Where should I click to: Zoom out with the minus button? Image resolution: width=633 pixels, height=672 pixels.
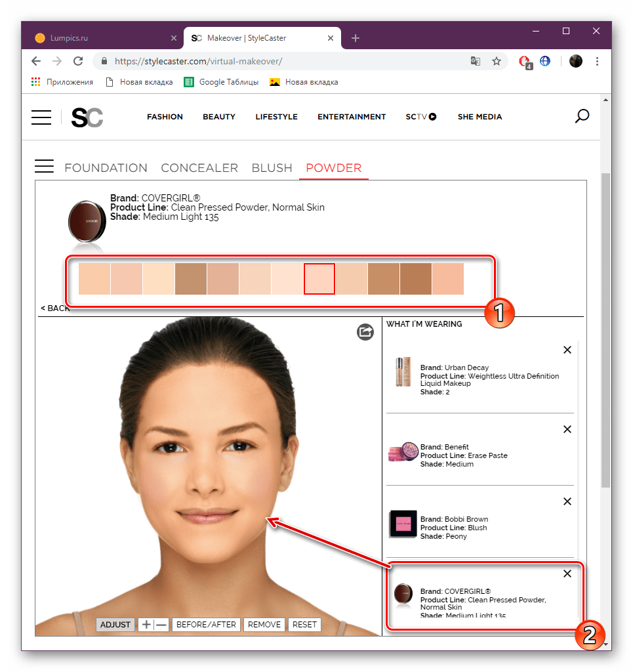click(x=161, y=625)
